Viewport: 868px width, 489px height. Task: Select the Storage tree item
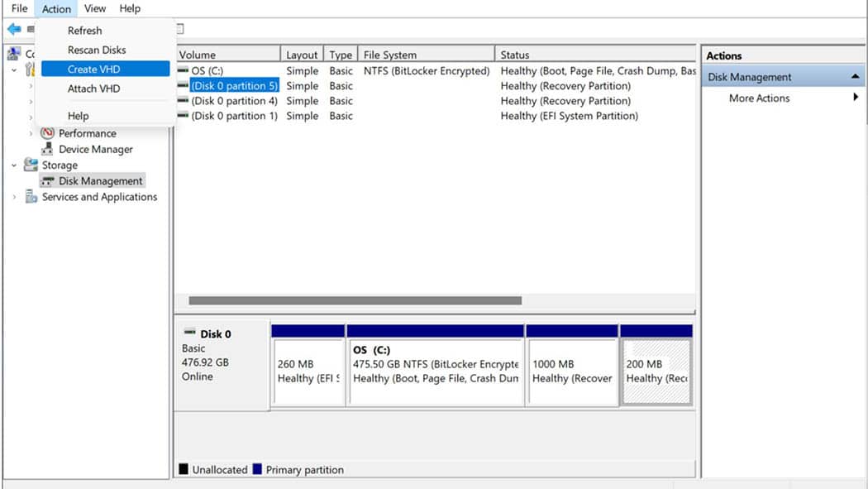click(60, 165)
